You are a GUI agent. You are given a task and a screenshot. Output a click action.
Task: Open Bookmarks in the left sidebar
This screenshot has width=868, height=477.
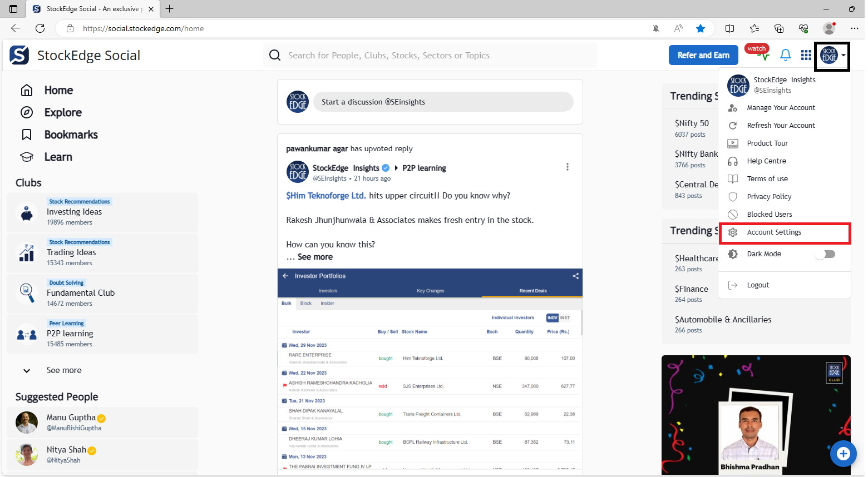point(71,135)
